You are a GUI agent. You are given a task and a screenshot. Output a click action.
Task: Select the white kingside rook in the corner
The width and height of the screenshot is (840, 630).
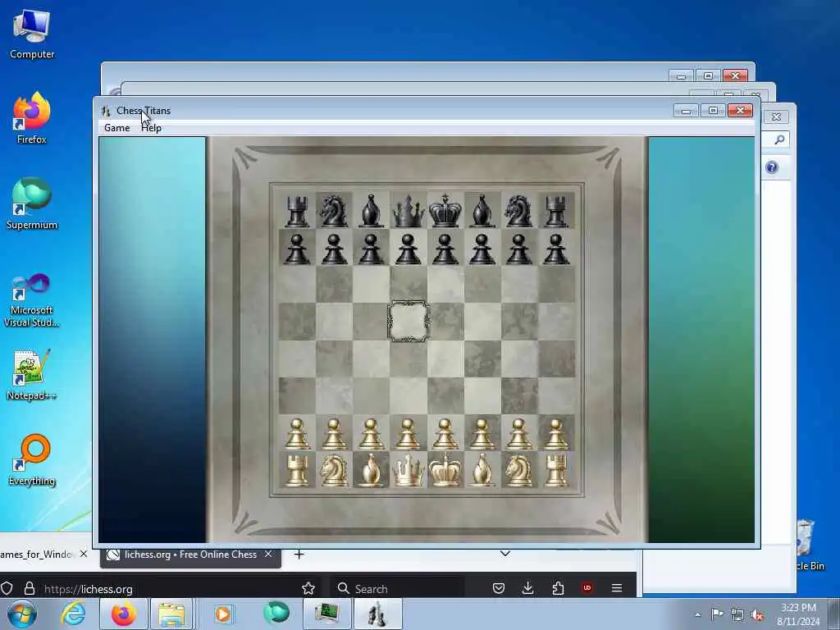click(x=556, y=470)
